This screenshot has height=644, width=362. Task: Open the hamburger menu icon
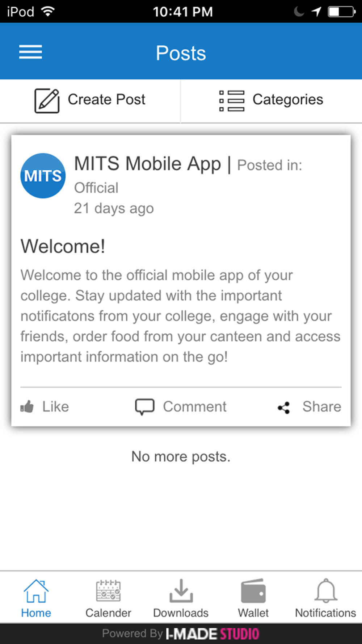[30, 52]
